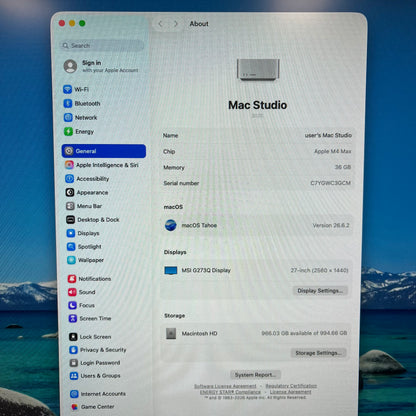Click the Mac Studio image
The width and height of the screenshot is (416, 416).
[258, 69]
